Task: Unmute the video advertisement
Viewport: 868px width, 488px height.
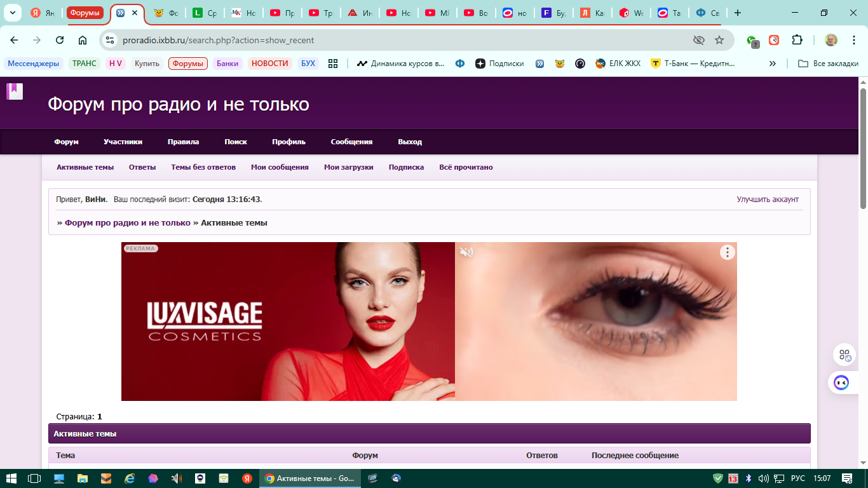Action: 467,252
